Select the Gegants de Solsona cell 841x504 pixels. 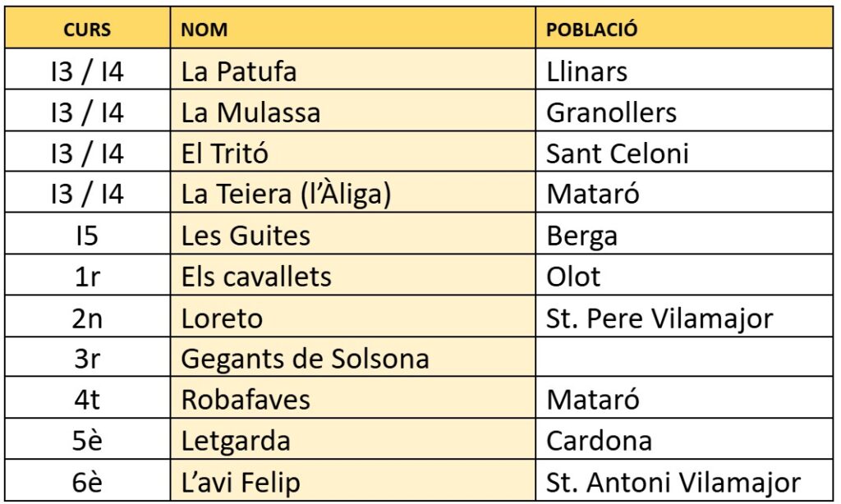305,359
